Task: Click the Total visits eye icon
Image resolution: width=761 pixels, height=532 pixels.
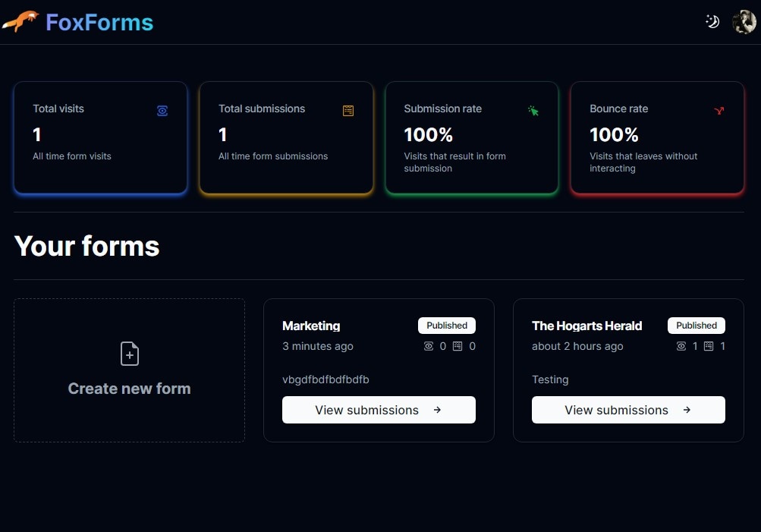Action: pos(162,111)
